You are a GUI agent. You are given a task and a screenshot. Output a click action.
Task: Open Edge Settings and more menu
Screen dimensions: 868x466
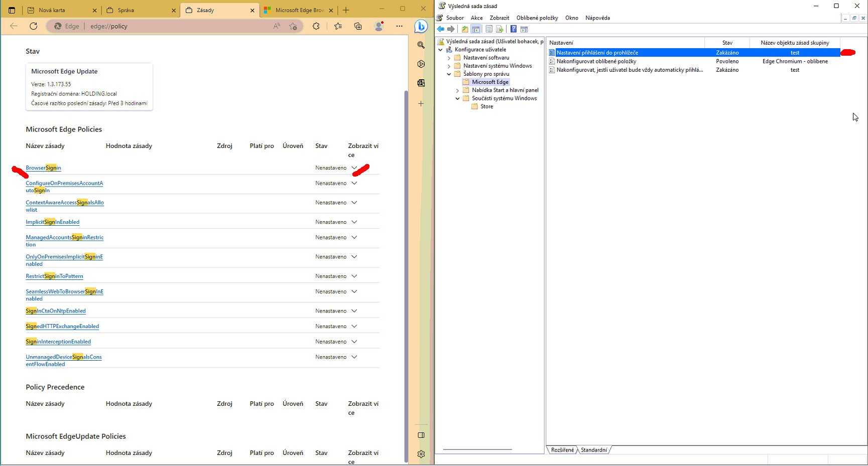coord(399,26)
